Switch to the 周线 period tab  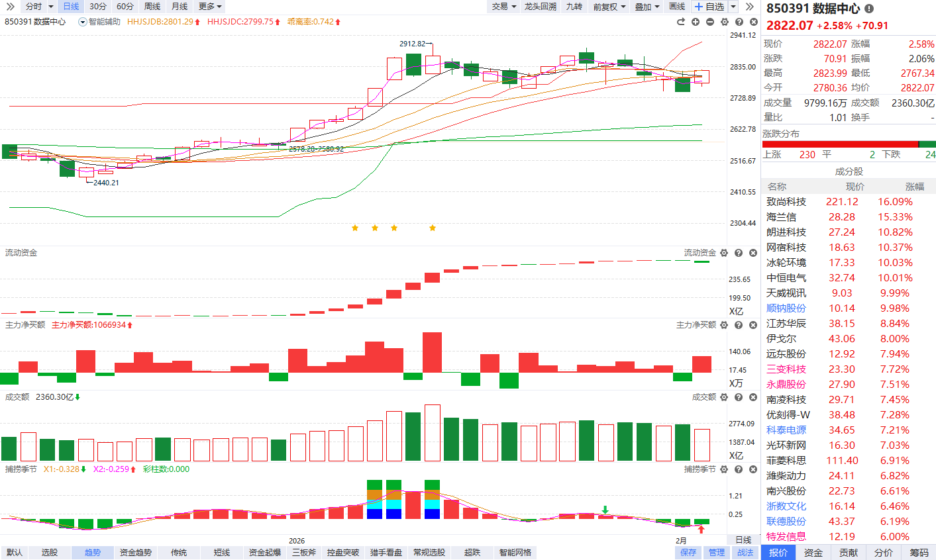click(x=152, y=7)
